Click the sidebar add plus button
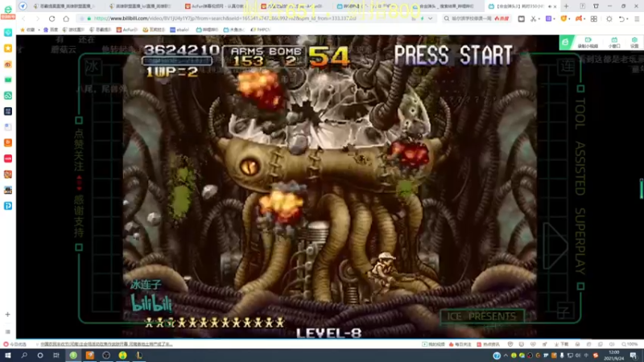644x362 pixels. 8,315
